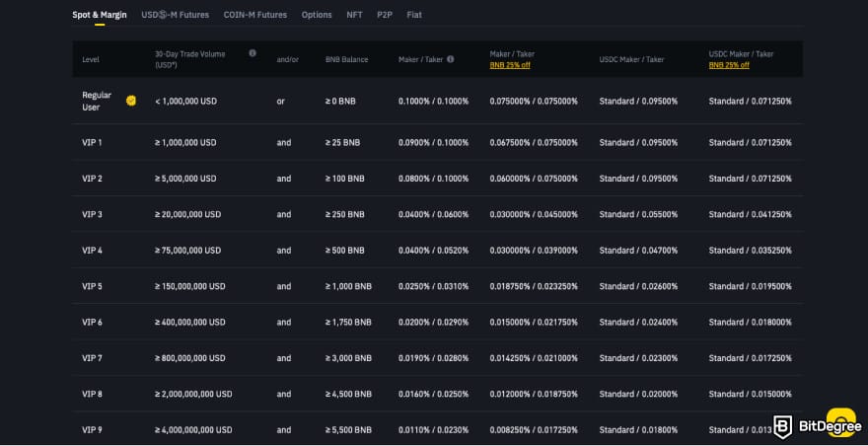Click the '≥ 250 BNB' balance cell
Screen dimensions: 868x446
(345, 214)
